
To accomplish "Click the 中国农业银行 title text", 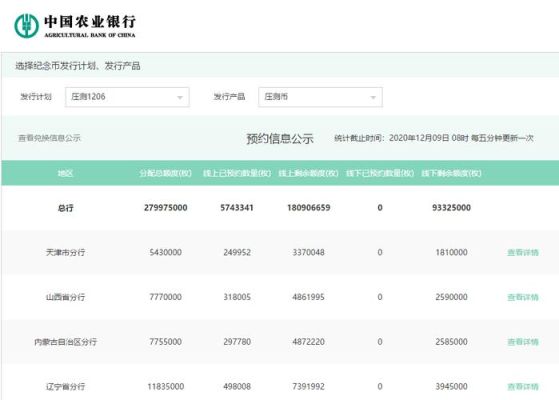I will (x=90, y=21).
